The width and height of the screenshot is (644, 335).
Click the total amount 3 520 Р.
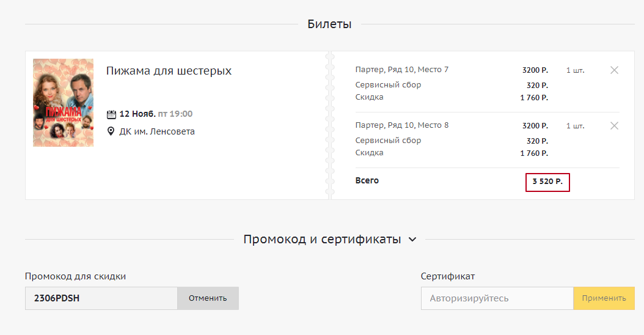[547, 182]
